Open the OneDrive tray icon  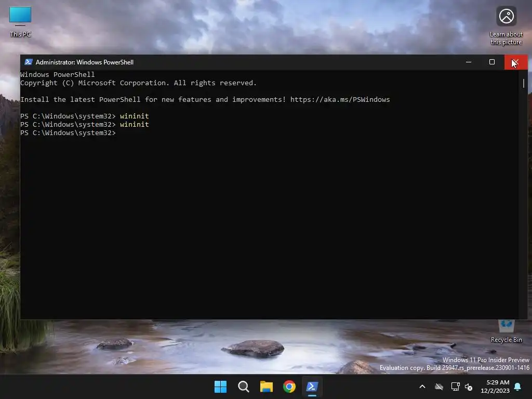[439, 387]
